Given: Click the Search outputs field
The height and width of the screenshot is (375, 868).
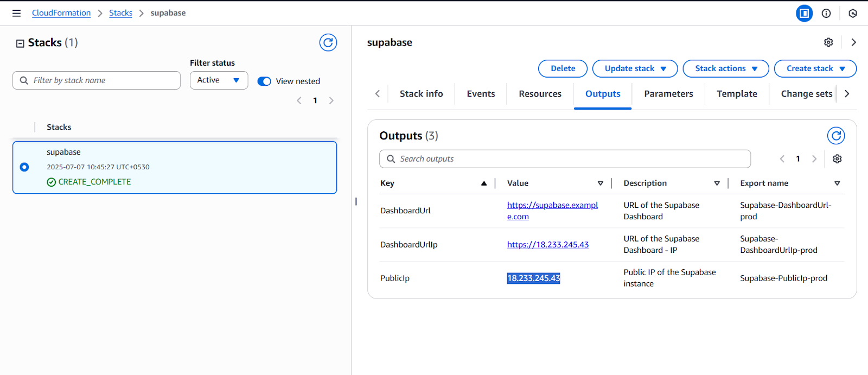Looking at the screenshot, I should pyautogui.click(x=565, y=159).
